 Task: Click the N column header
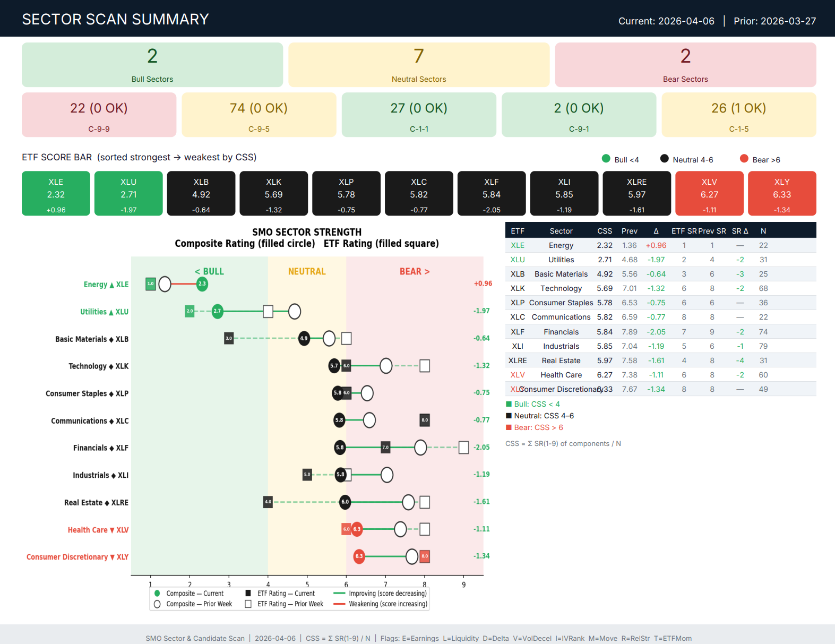click(763, 231)
